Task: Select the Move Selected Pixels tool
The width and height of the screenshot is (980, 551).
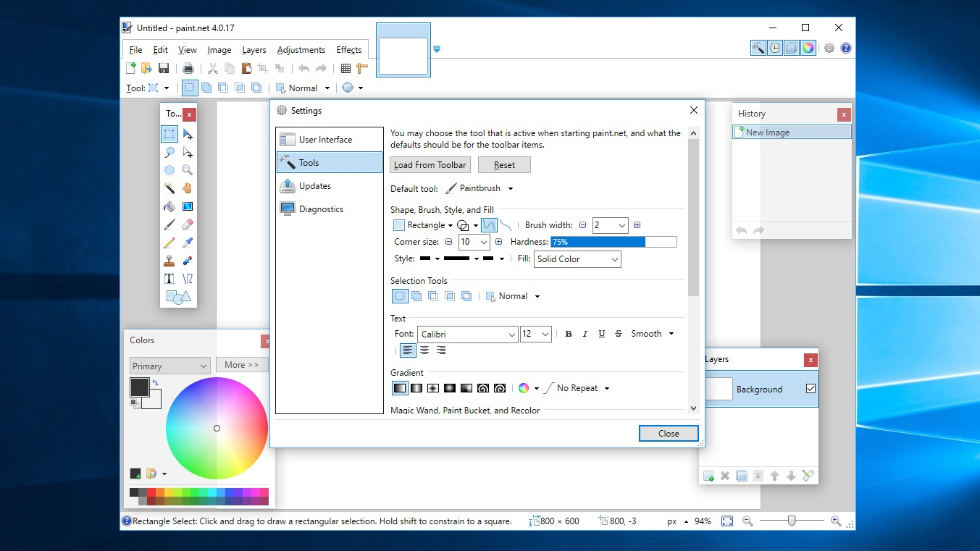Action: coord(188,134)
